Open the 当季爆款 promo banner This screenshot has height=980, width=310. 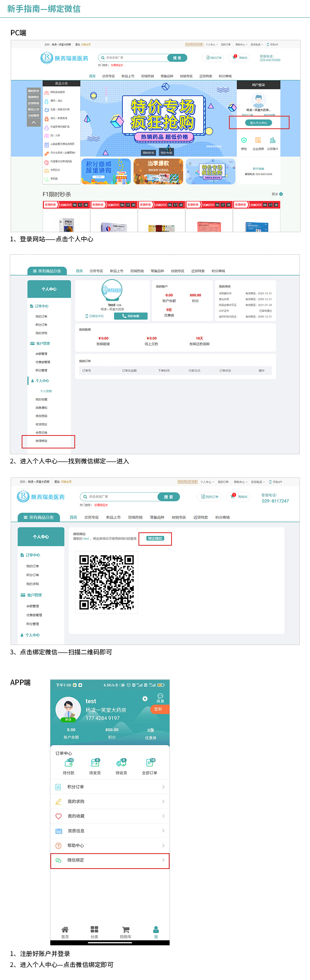(x=158, y=171)
